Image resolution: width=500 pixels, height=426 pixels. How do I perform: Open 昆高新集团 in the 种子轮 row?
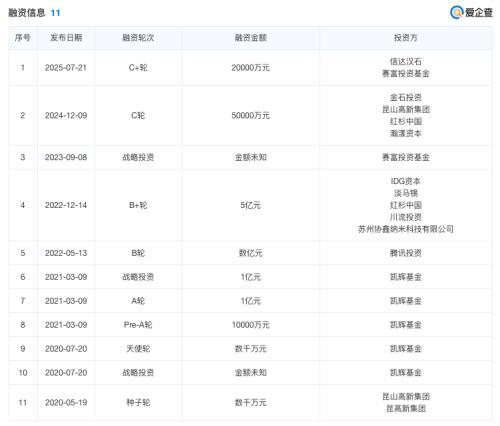pyautogui.click(x=406, y=409)
